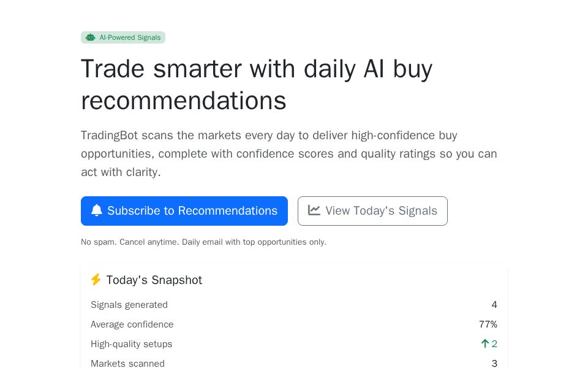Click the lightning bolt in Today's Snapshot header
The height and width of the screenshot is (368, 588).
(x=96, y=280)
